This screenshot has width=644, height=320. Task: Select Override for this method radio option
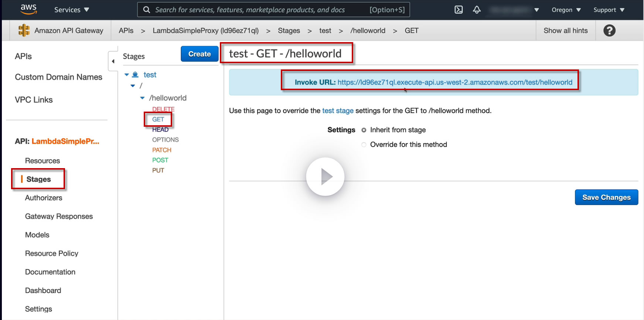pos(364,145)
